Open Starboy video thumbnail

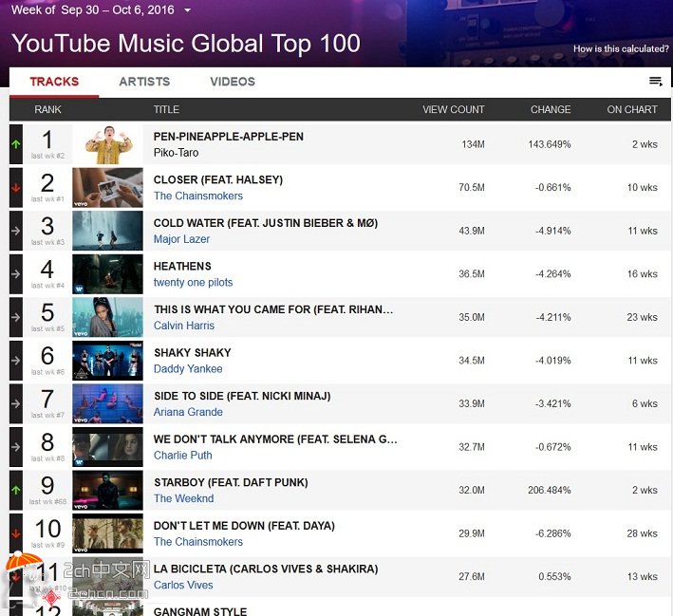pyautogui.click(x=107, y=490)
